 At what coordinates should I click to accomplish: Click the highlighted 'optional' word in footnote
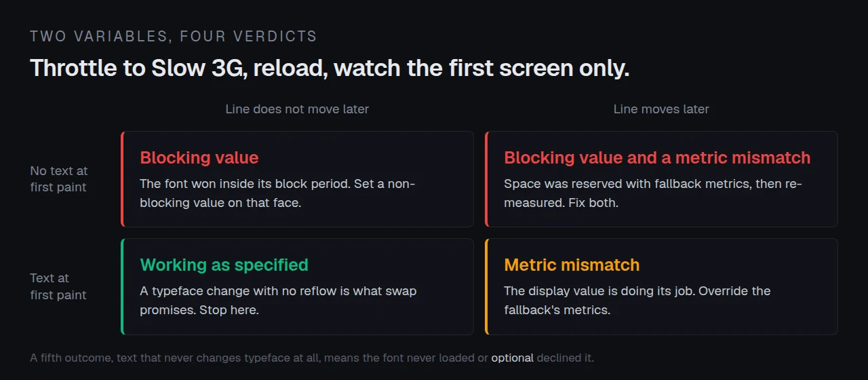coord(512,358)
